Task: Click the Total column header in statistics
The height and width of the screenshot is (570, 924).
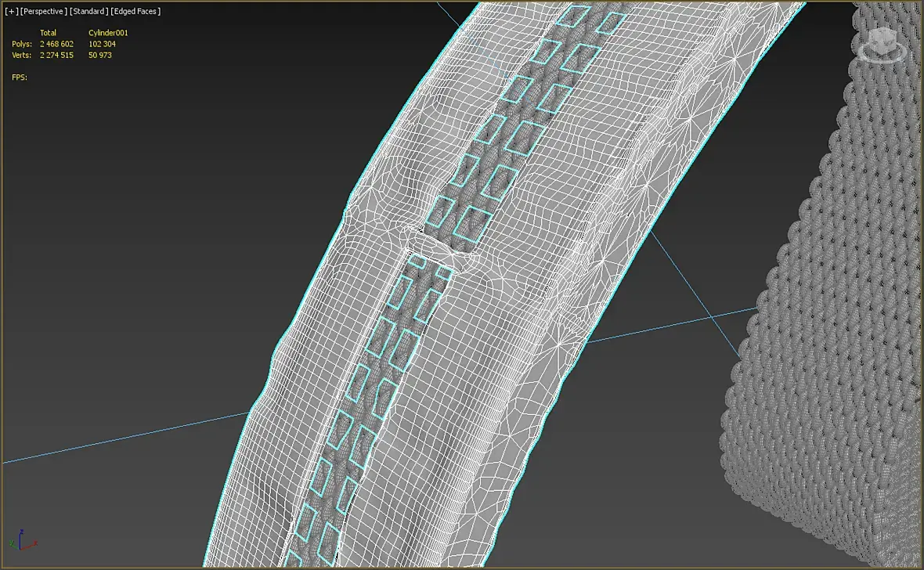Action: pos(48,33)
